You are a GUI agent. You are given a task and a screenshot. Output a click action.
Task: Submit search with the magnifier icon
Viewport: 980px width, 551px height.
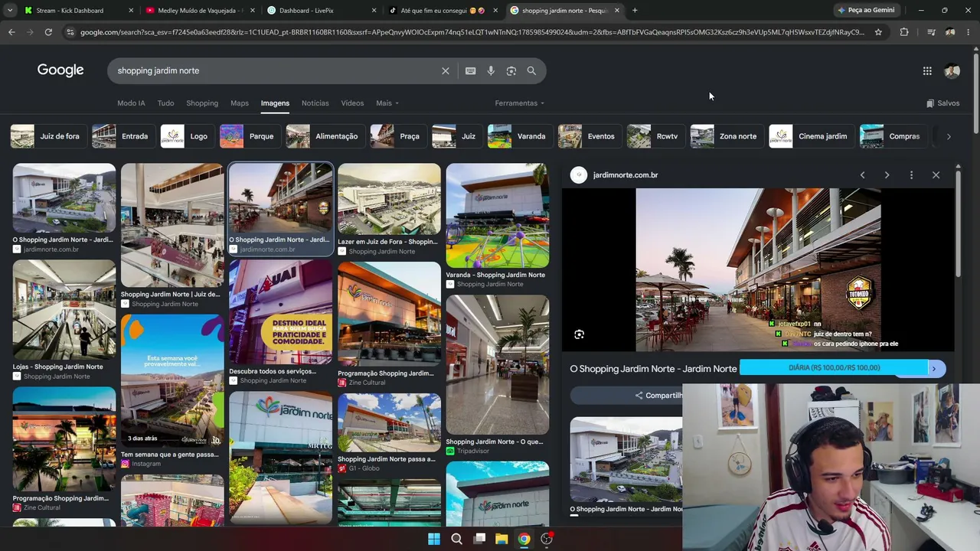coord(531,70)
